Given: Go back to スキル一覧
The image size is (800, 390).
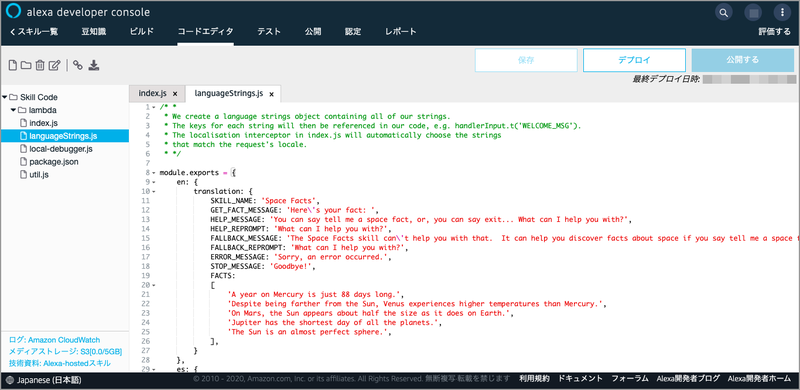Looking at the screenshot, I should coord(34,32).
